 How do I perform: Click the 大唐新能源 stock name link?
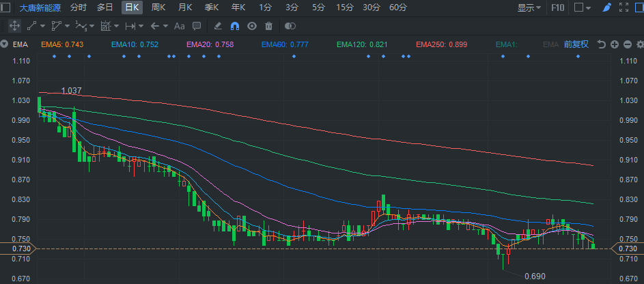pyautogui.click(x=40, y=8)
